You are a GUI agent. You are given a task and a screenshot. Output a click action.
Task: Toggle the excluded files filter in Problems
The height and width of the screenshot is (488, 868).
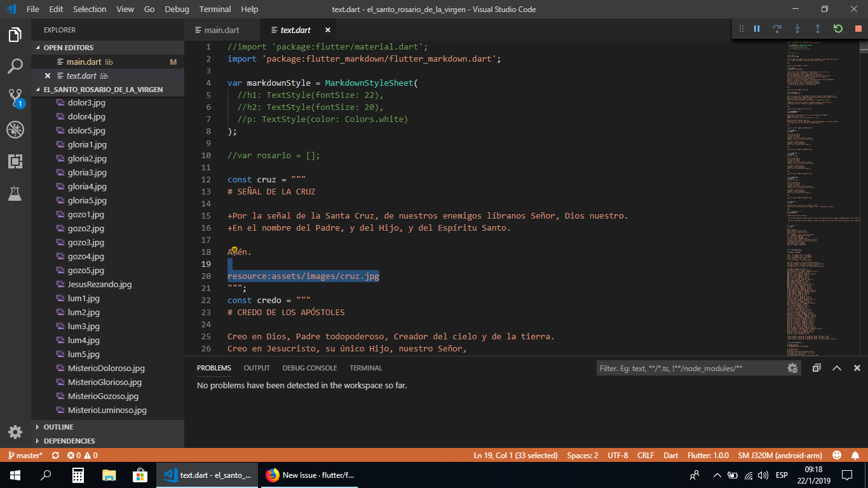tap(792, 368)
